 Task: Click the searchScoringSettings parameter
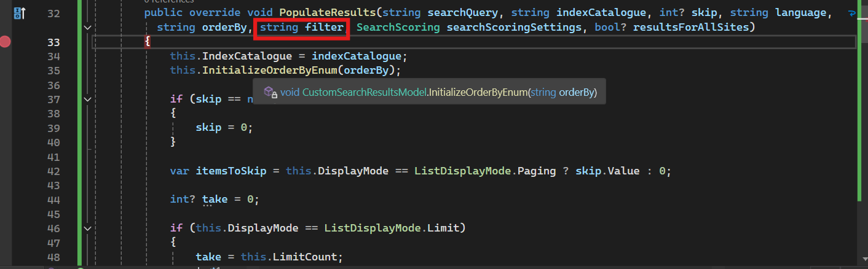pyautogui.click(x=515, y=28)
